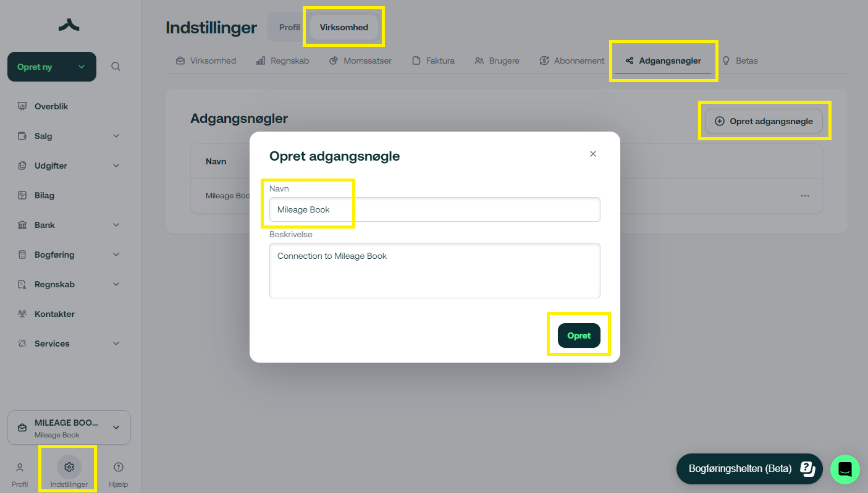868x493 pixels.
Task: Click the app logo at top of sidebar
Action: [69, 25]
